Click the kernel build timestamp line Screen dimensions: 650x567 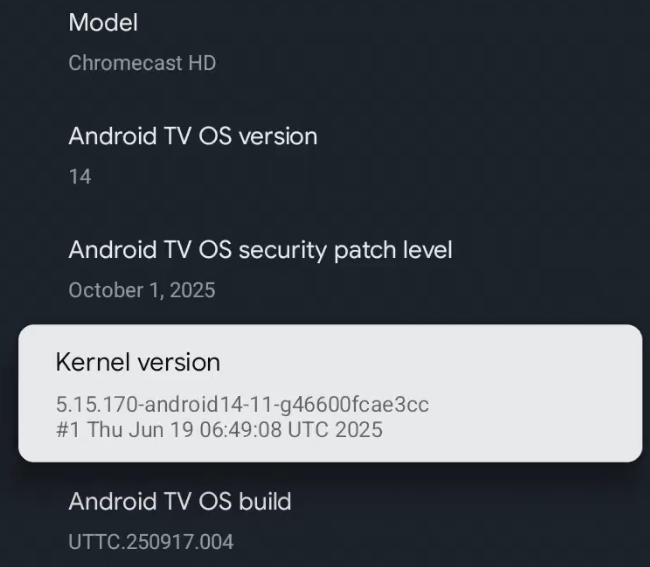(x=219, y=431)
